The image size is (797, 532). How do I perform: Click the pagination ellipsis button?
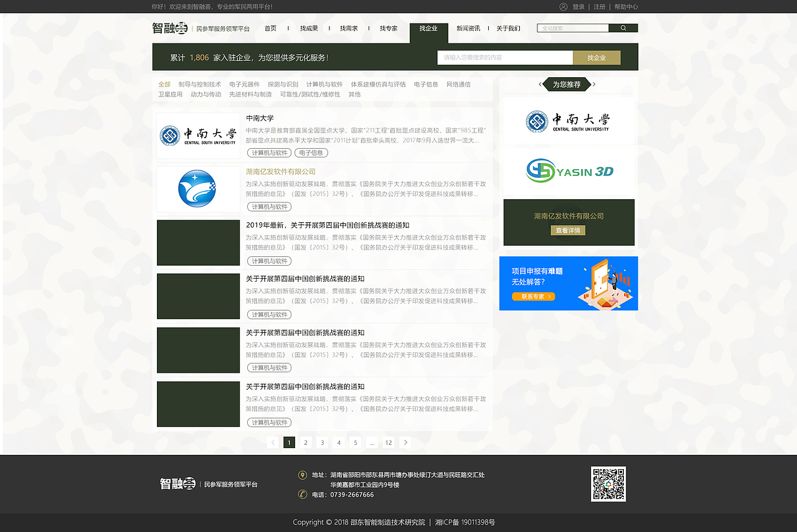coord(372,442)
